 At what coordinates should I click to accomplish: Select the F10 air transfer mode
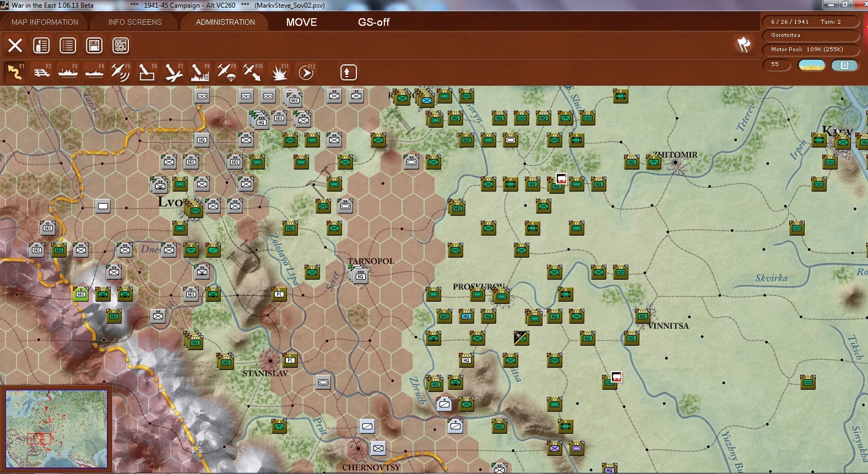[x=253, y=72]
